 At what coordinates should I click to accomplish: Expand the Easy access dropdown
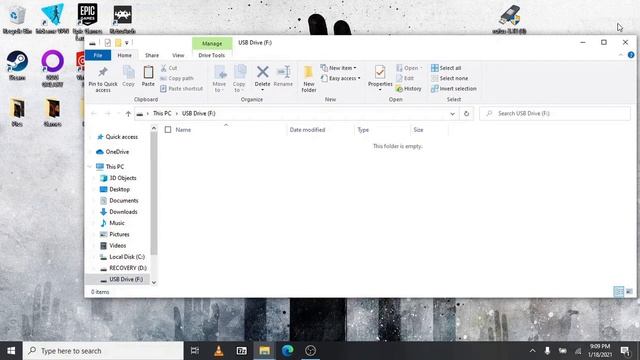click(x=341, y=78)
